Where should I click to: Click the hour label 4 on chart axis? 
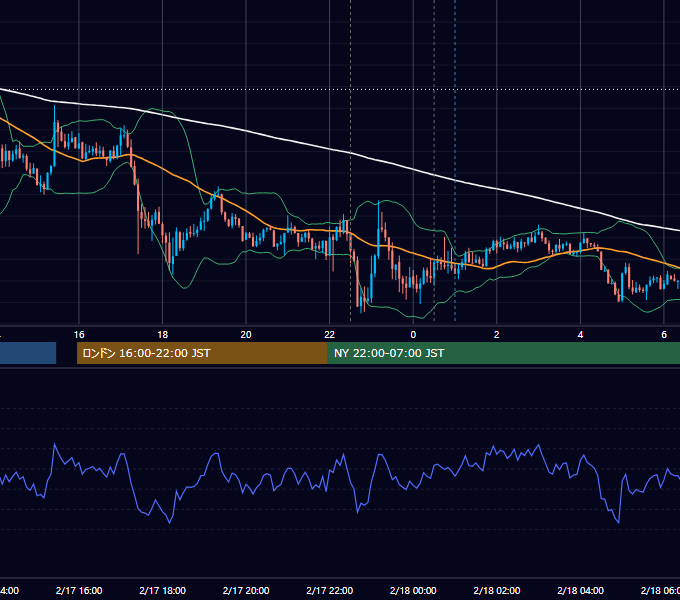(x=580, y=335)
